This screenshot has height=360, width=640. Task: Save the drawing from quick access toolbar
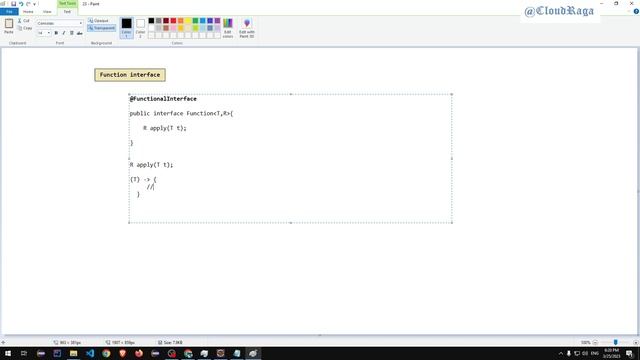[13, 4]
